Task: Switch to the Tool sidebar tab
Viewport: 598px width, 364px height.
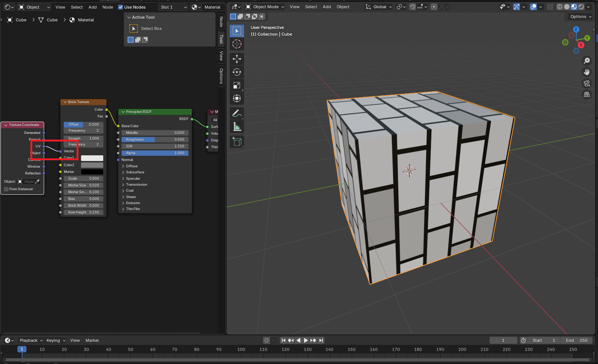Action: point(221,39)
